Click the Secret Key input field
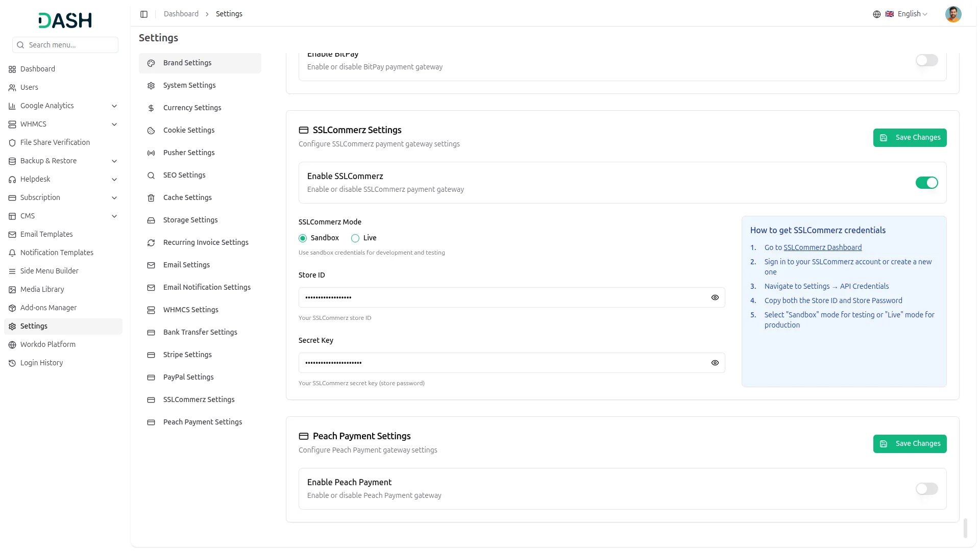 [511, 363]
